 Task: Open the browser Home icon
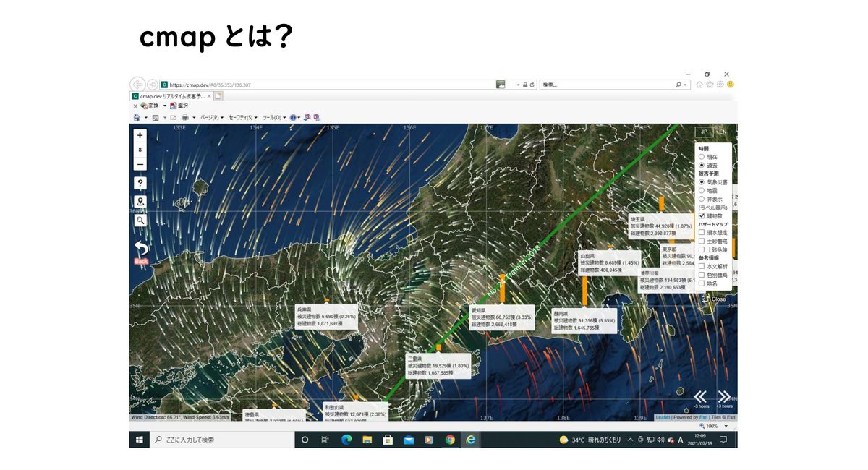(699, 85)
